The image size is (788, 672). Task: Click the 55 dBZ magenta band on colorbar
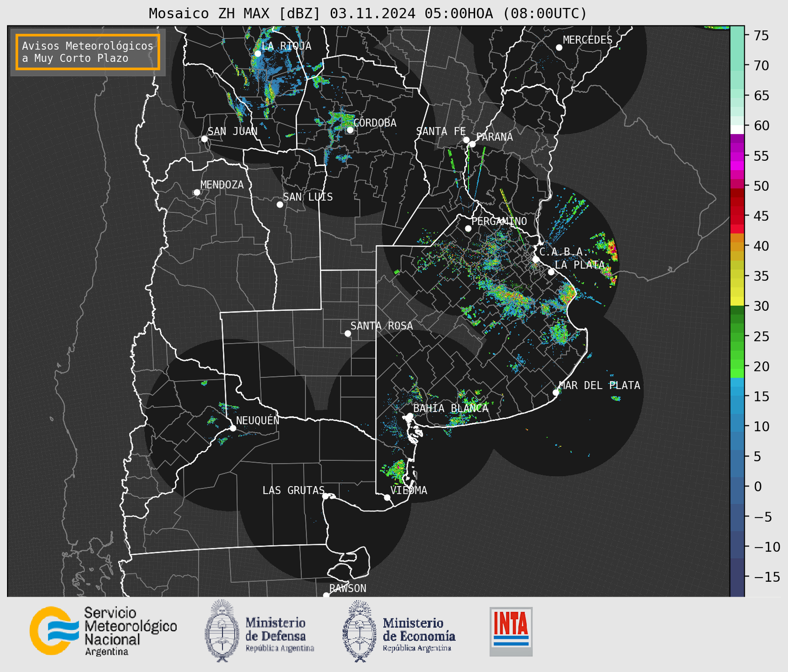point(737,156)
